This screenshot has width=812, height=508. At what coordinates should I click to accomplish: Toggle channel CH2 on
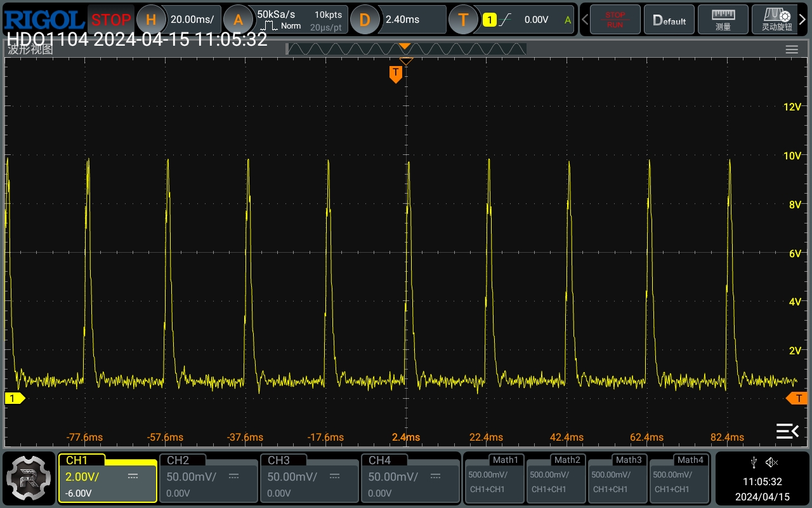pos(208,478)
